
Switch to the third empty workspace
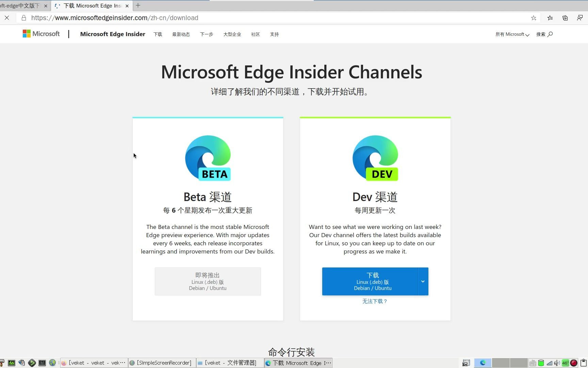519,363
